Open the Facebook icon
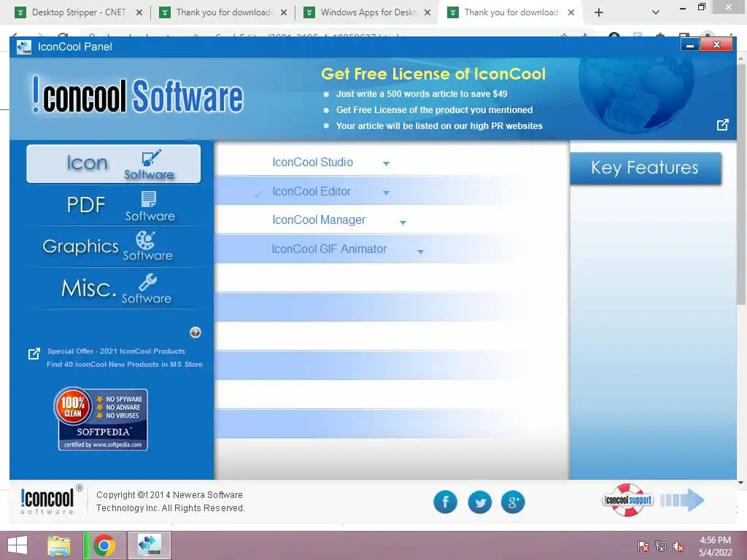 click(445, 502)
